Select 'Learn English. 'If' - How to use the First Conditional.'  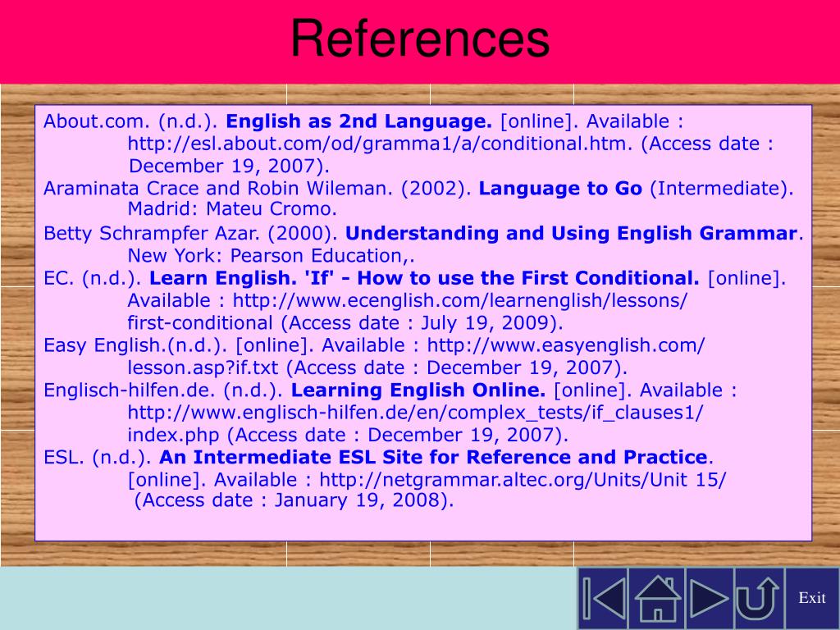pos(424,278)
